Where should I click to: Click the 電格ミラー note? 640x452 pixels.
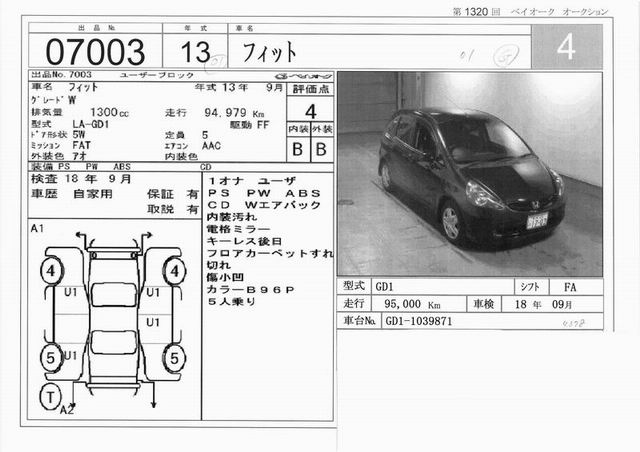pyautogui.click(x=238, y=229)
